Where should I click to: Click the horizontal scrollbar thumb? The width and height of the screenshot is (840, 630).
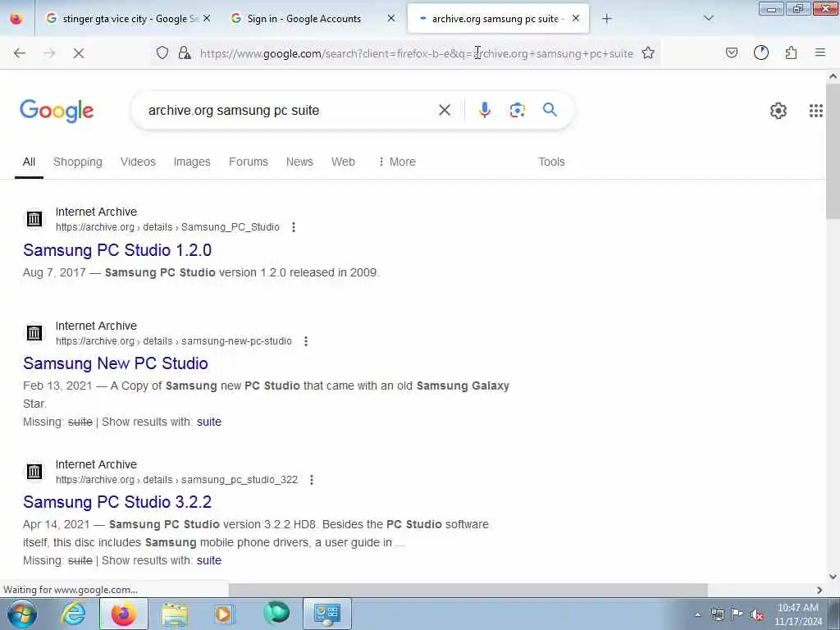468,590
